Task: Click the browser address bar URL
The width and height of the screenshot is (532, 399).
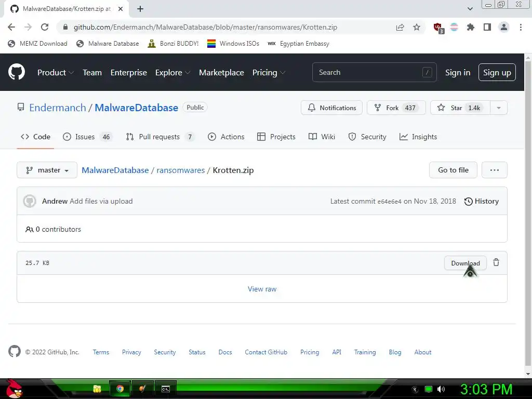Action: coord(205,27)
